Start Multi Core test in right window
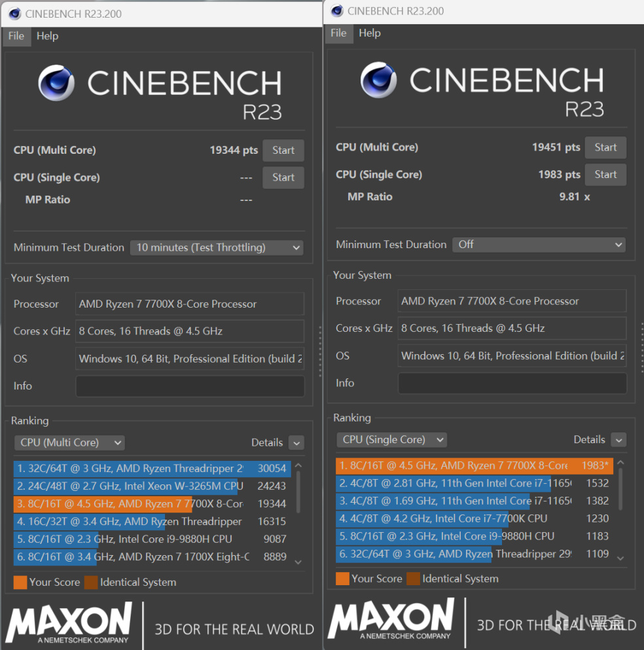 (605, 147)
